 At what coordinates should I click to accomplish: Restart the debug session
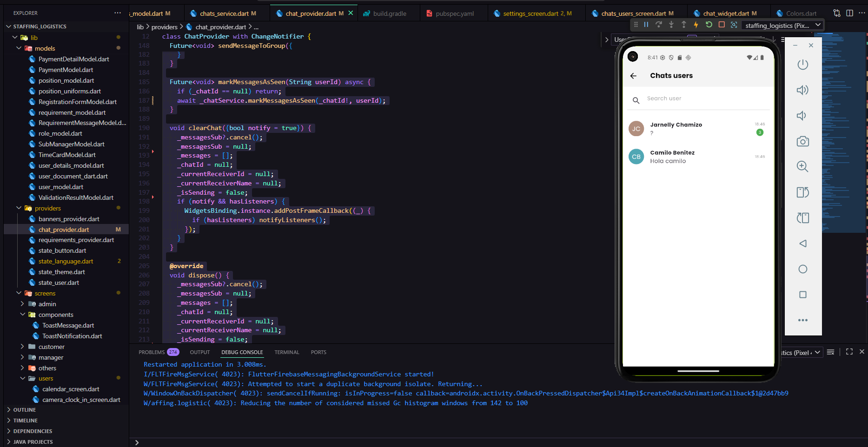pyautogui.click(x=709, y=25)
